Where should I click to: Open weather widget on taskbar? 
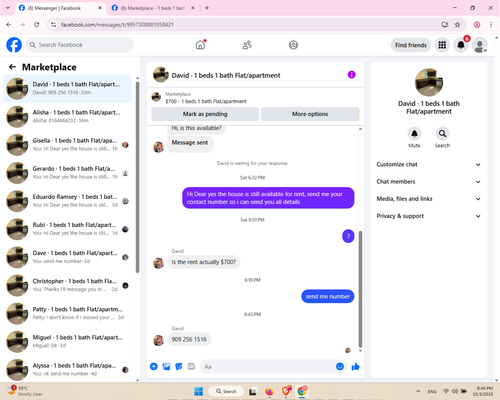pos(24,391)
